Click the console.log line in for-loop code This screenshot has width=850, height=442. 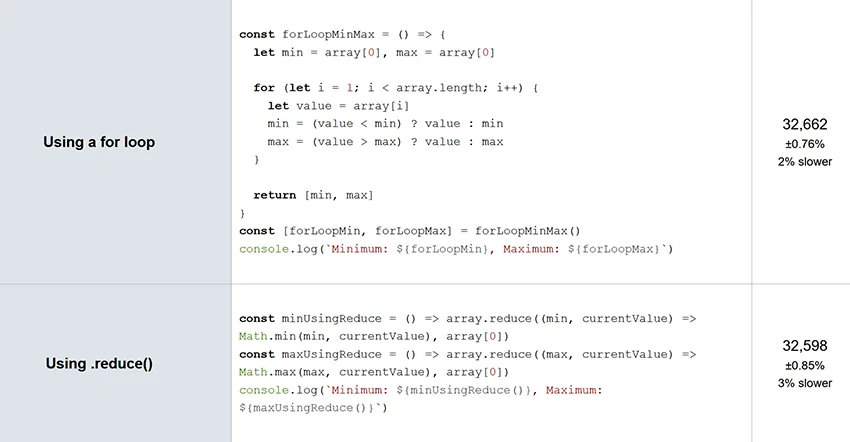pyautogui.click(x=456, y=249)
